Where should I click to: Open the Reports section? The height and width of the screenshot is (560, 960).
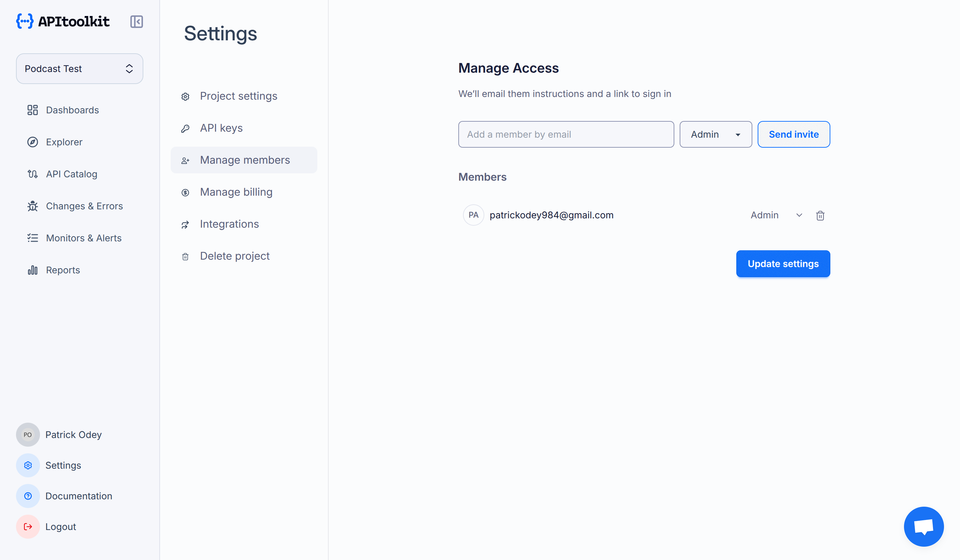tap(62, 270)
